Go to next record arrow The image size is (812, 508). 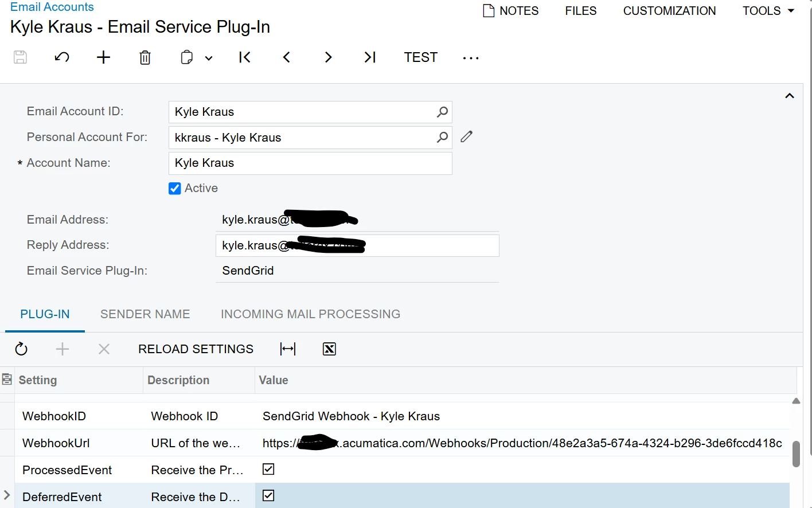pos(328,57)
